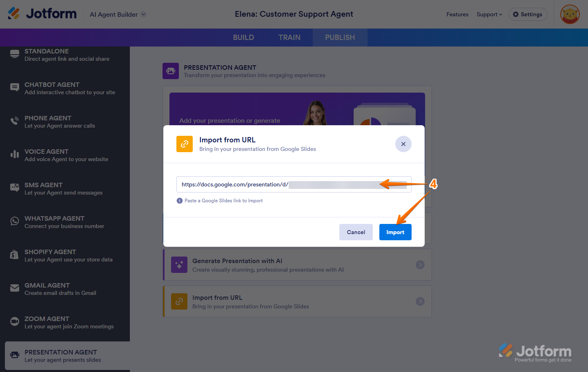Open the Support dropdown menu
Viewport: 588px width, 372px height.
(489, 14)
